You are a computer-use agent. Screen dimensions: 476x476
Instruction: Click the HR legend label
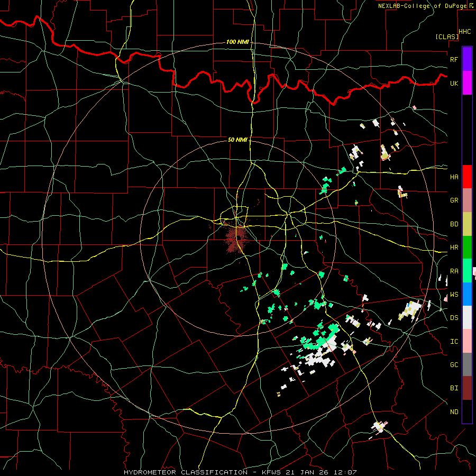454,248
